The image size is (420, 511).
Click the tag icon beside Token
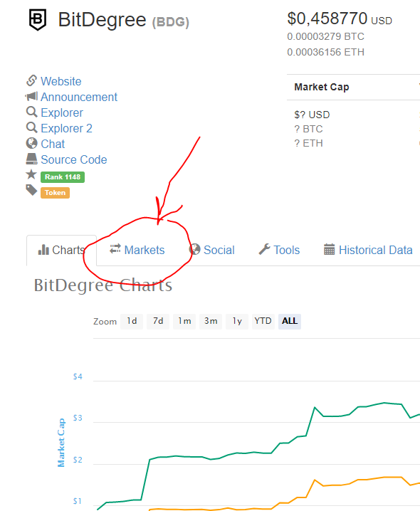(31, 190)
